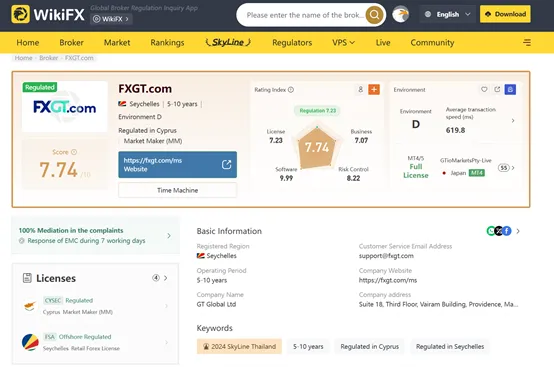Click the licenses count badge 4
This screenshot has height=367, width=554.
pyautogui.click(x=155, y=278)
